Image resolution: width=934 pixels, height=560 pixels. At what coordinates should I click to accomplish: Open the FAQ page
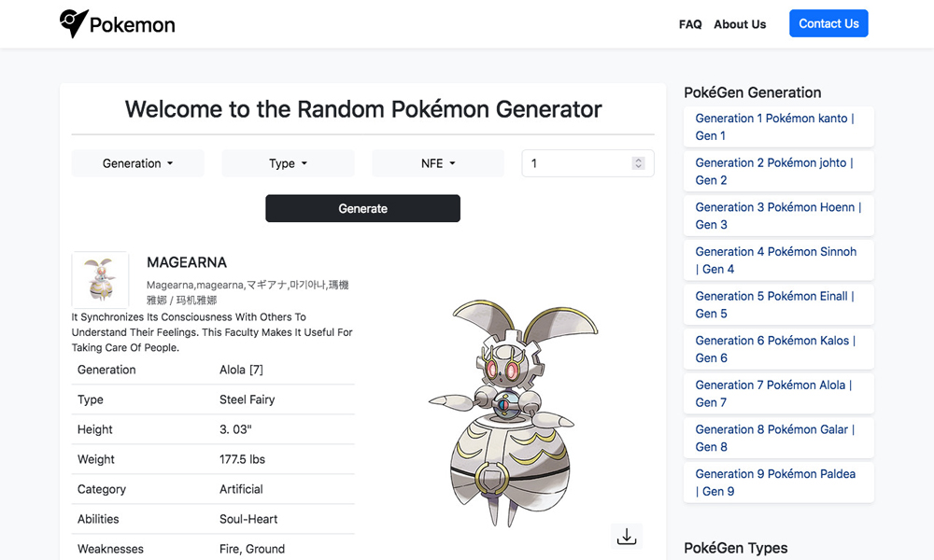pos(690,24)
